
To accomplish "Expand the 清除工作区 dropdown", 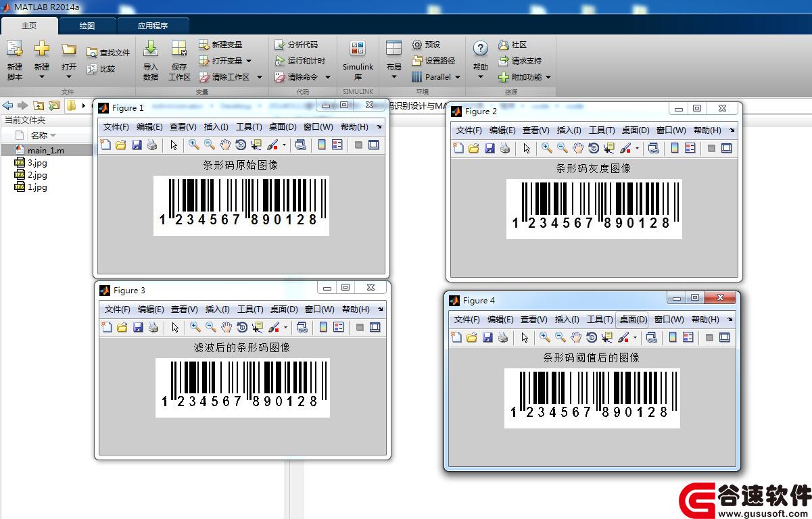I will [259, 77].
